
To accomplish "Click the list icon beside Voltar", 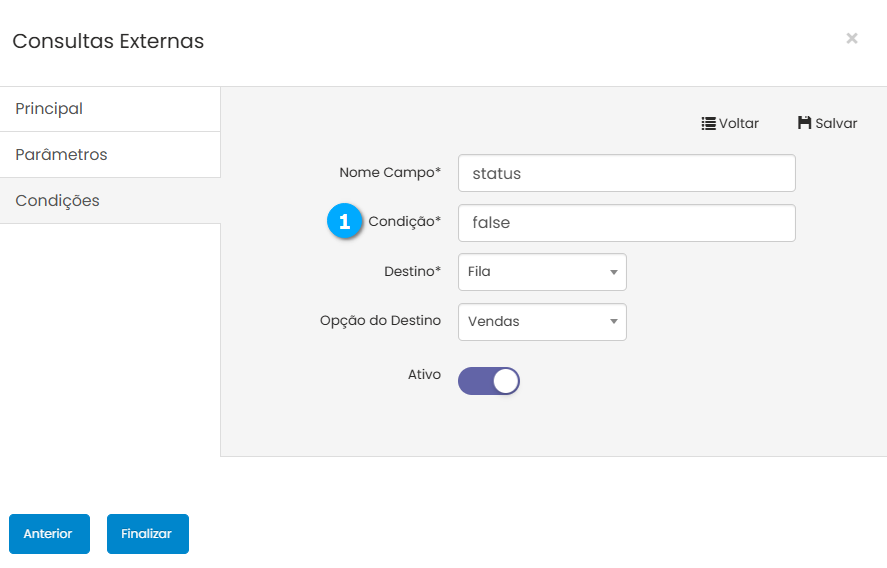I will pos(708,123).
